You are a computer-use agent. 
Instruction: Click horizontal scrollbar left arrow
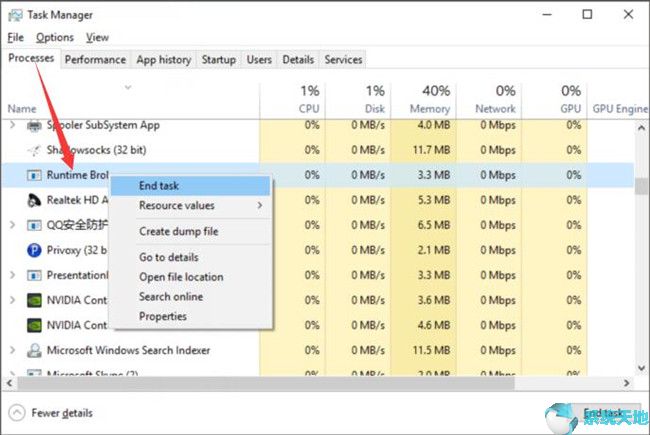click(x=9, y=384)
